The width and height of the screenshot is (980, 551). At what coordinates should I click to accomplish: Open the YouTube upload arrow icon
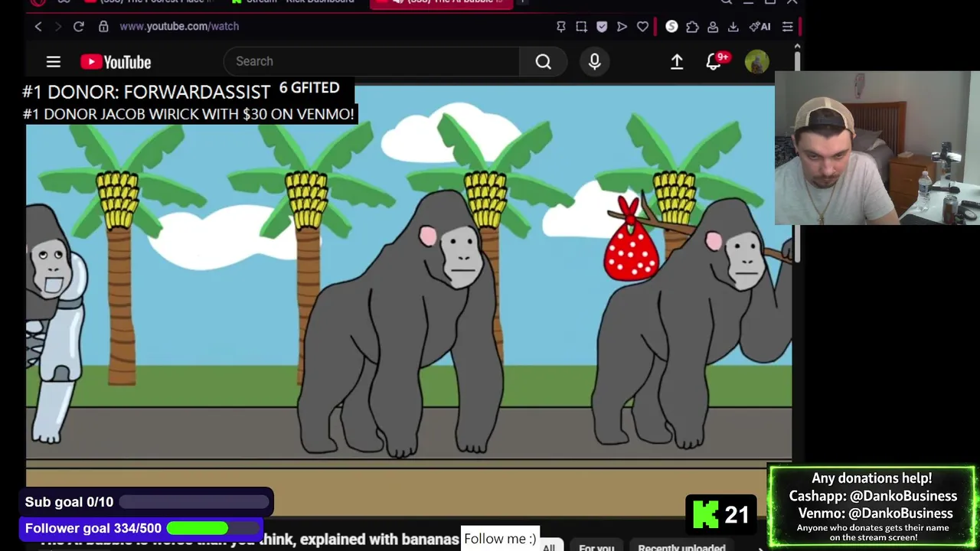(x=677, y=62)
